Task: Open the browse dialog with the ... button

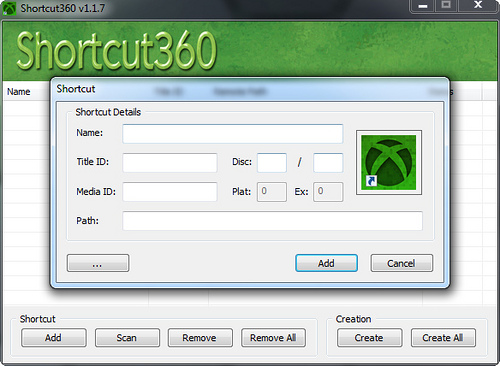Action: pyautogui.click(x=98, y=263)
